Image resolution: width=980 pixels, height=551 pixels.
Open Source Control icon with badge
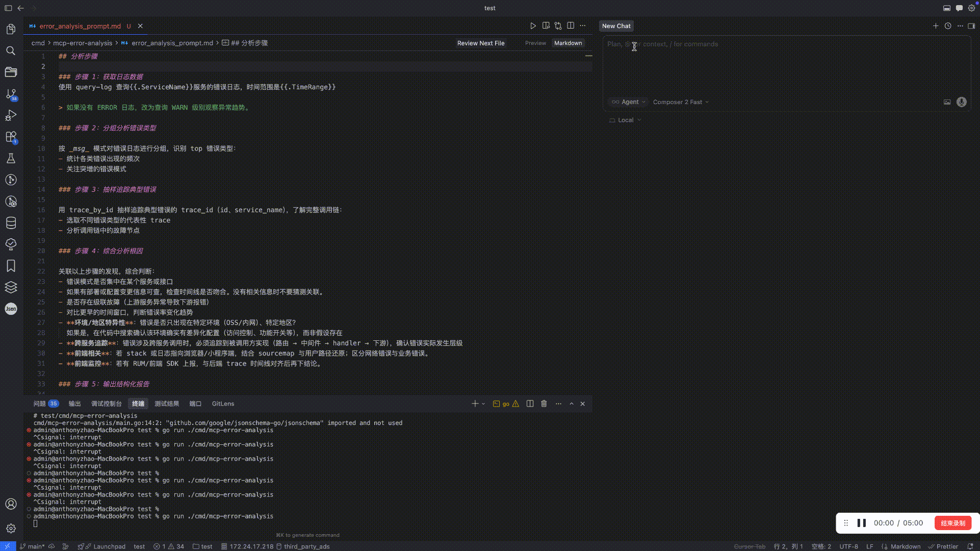[x=11, y=94]
